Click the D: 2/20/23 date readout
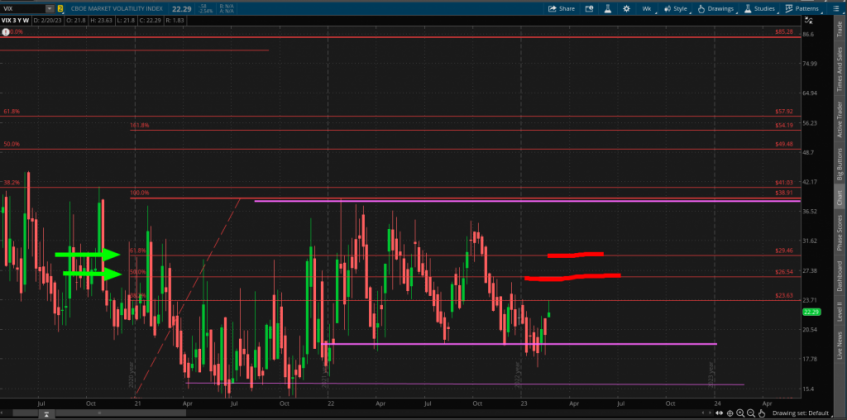 click(x=47, y=21)
